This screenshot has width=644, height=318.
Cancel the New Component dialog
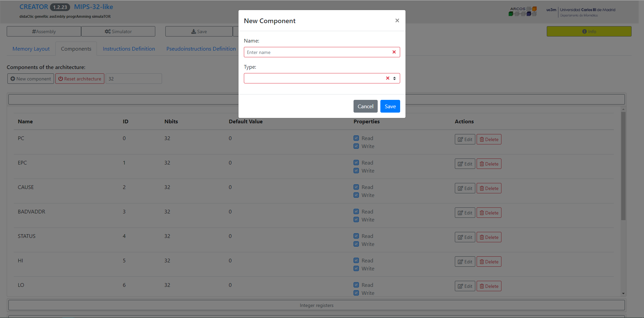365,106
